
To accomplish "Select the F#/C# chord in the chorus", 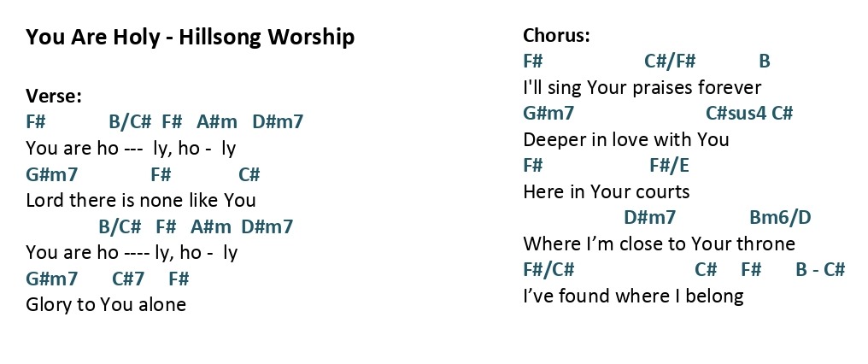I will pyautogui.click(x=548, y=269).
